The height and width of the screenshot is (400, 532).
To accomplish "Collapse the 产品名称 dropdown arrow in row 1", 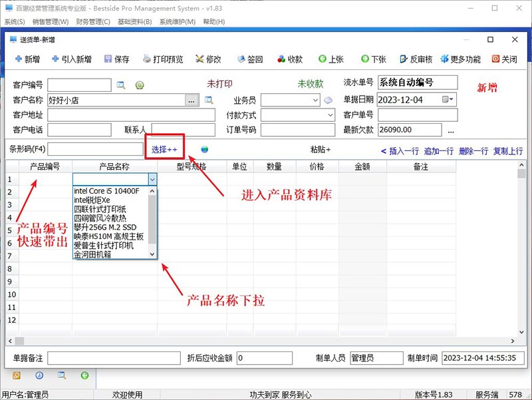I will pos(152,179).
